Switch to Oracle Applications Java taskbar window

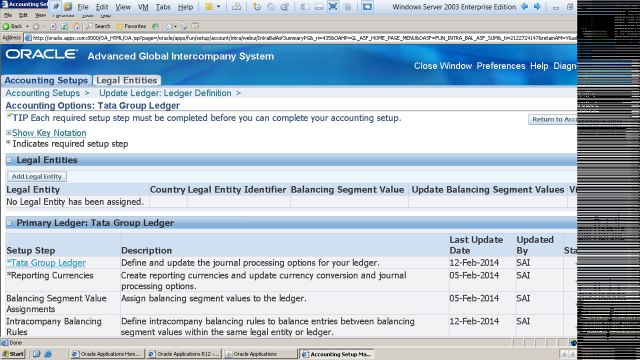click(x=261, y=354)
